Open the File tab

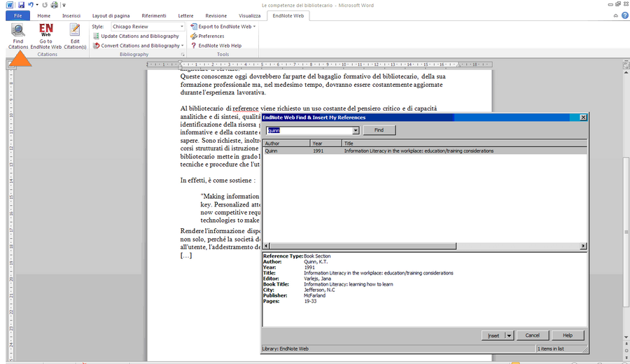tap(17, 15)
